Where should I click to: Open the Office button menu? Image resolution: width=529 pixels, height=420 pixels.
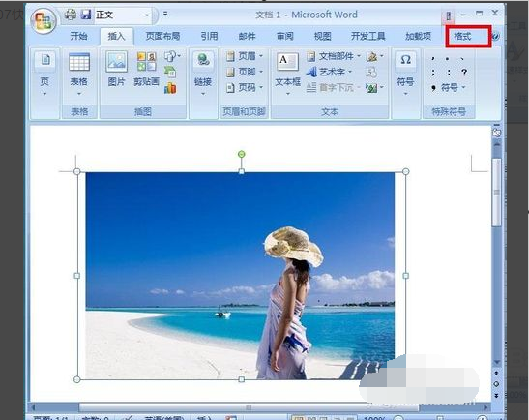(x=44, y=20)
